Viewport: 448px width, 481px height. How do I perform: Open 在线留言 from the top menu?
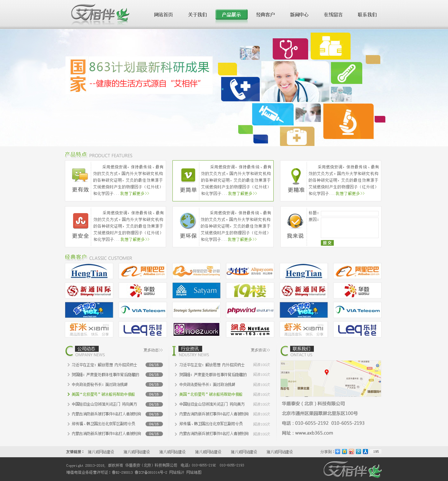coord(333,15)
